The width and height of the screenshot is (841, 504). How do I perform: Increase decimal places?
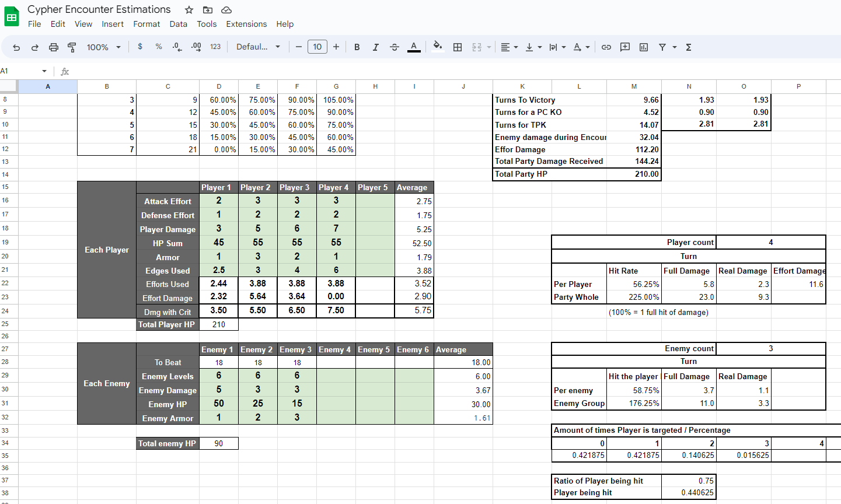click(x=196, y=47)
